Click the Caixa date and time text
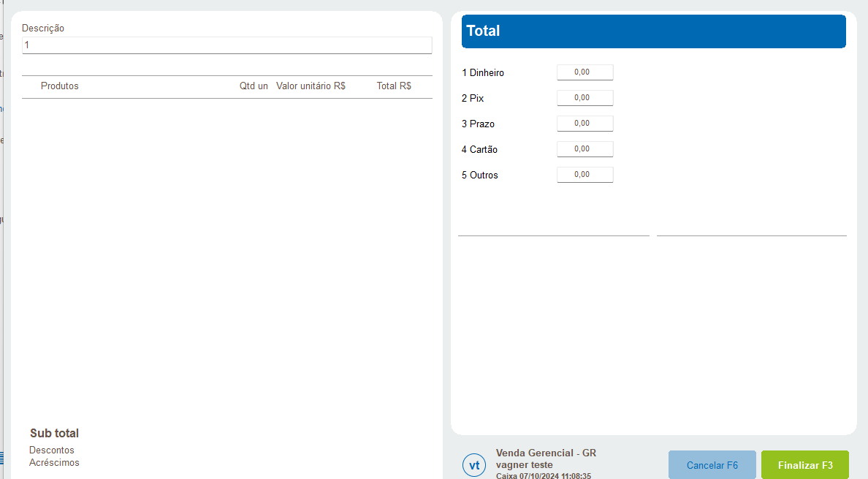Viewport: 868px width, 479px height. (x=543, y=475)
